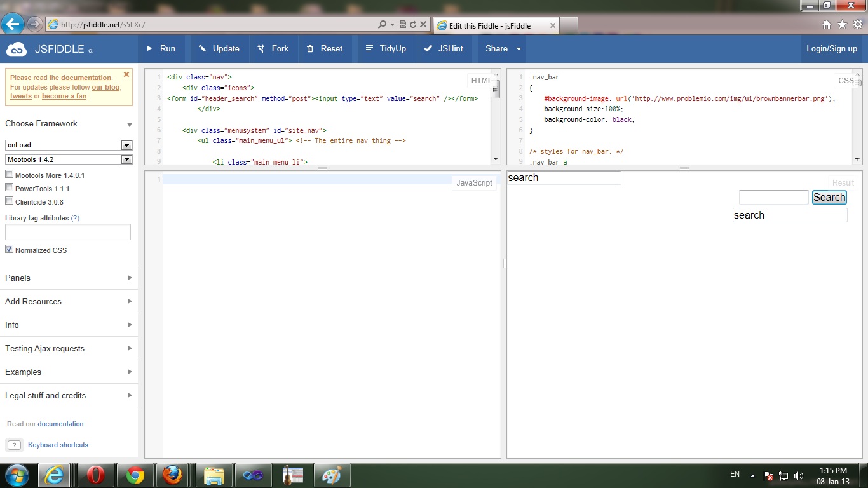The image size is (868, 488).
Task: Click the address bar URL jsfiddle.net
Action: coord(104,25)
